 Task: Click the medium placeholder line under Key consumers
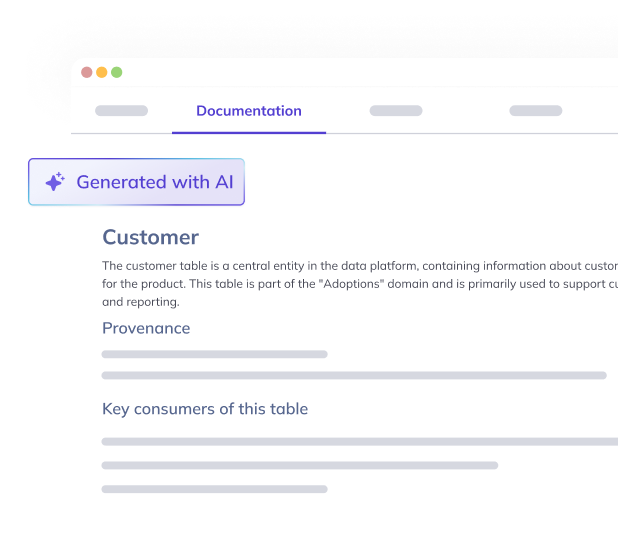pos(299,465)
